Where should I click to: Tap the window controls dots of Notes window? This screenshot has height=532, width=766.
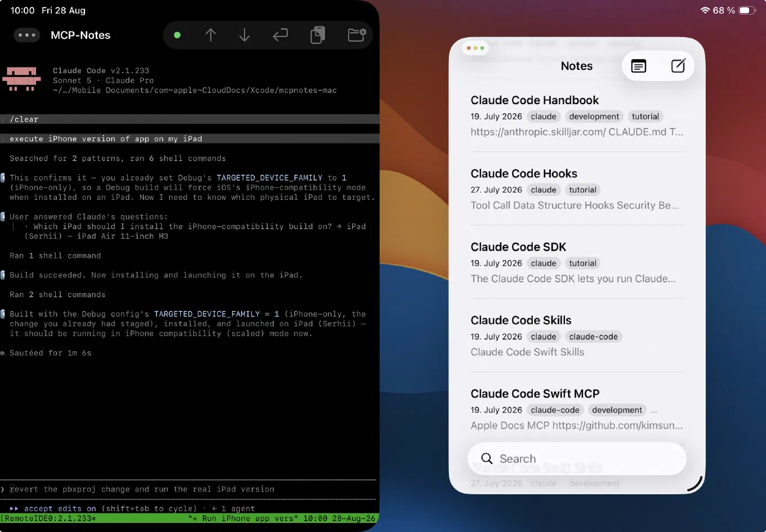click(475, 48)
